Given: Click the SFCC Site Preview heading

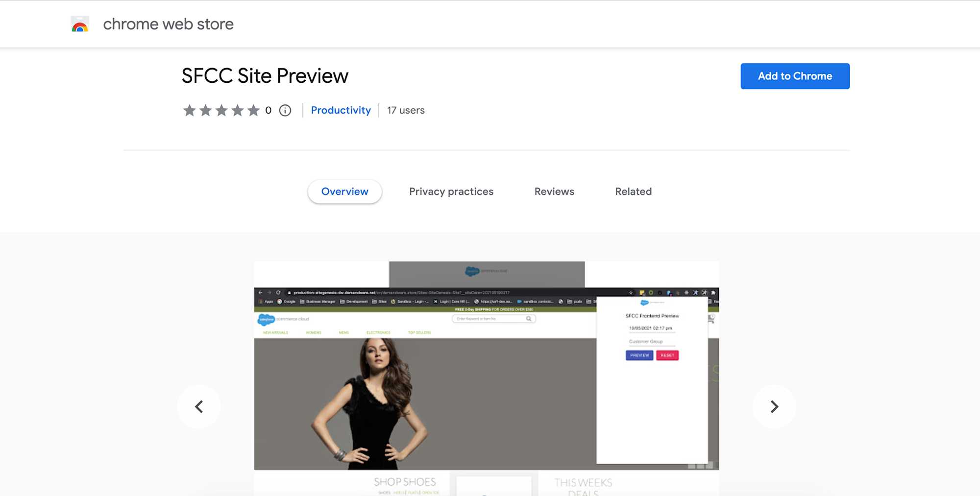Looking at the screenshot, I should pyautogui.click(x=265, y=76).
